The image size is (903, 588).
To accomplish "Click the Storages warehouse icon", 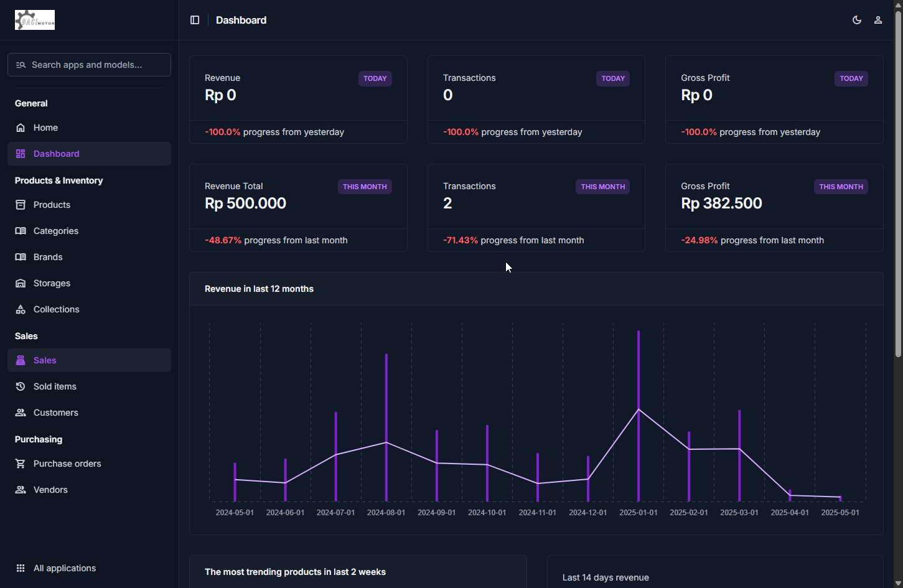I will (x=21, y=283).
